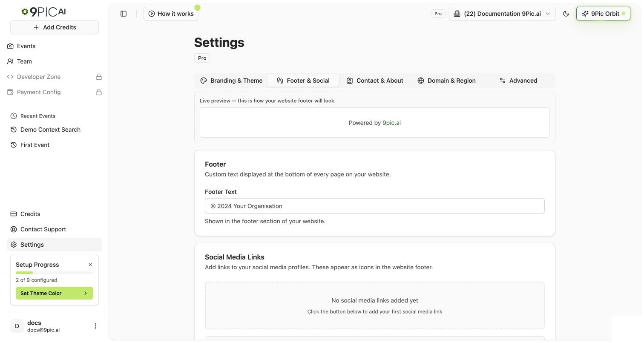The width and height of the screenshot is (644, 343).
Task: Click history icon beside First Event
Action: pos(14,145)
